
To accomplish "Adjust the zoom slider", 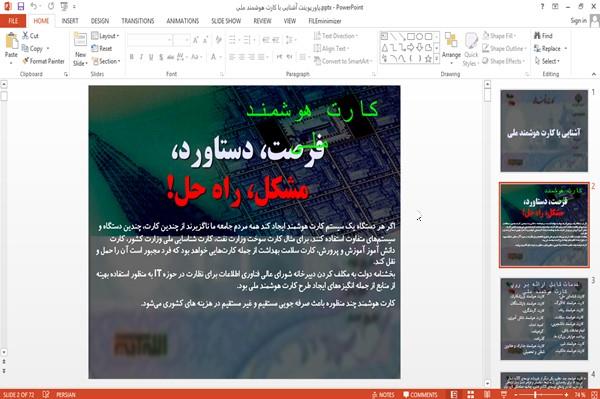I will [x=535, y=394].
